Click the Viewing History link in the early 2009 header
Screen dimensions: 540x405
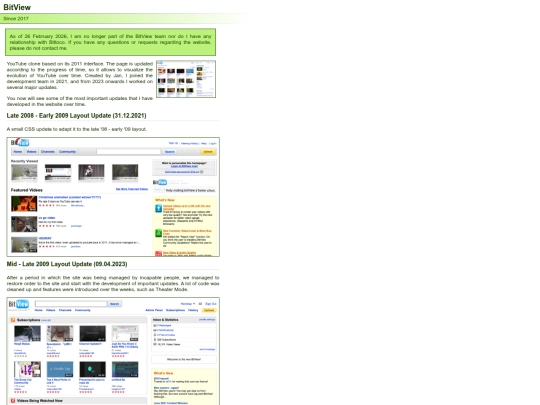click(189, 143)
